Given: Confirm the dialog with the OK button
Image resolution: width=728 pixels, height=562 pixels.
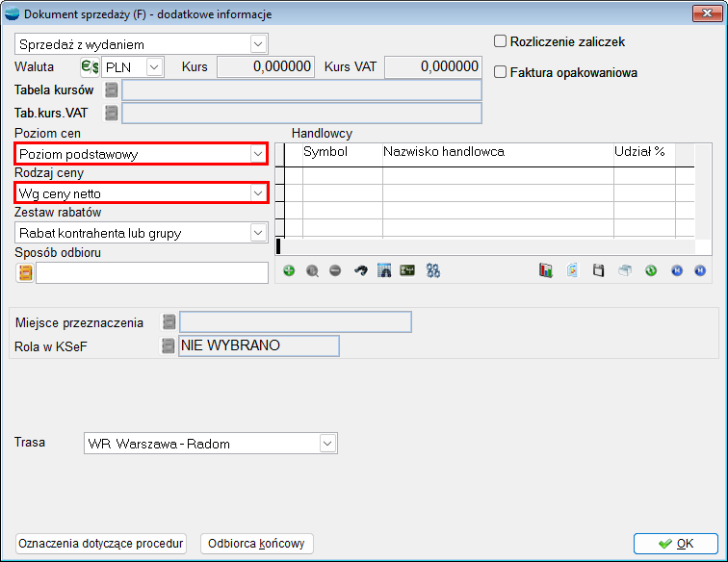Looking at the screenshot, I should pyautogui.click(x=675, y=544).
